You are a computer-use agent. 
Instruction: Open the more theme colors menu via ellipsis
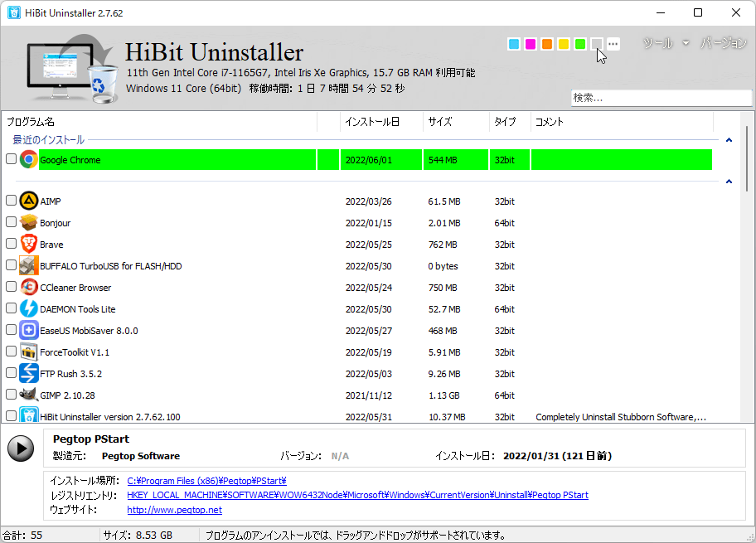click(613, 44)
